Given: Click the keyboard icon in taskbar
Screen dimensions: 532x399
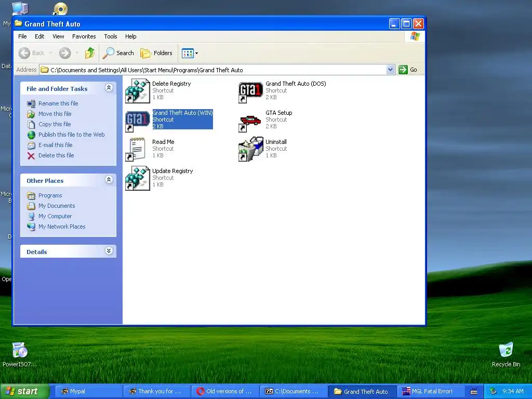Looking at the screenshot, I should tap(474, 392).
